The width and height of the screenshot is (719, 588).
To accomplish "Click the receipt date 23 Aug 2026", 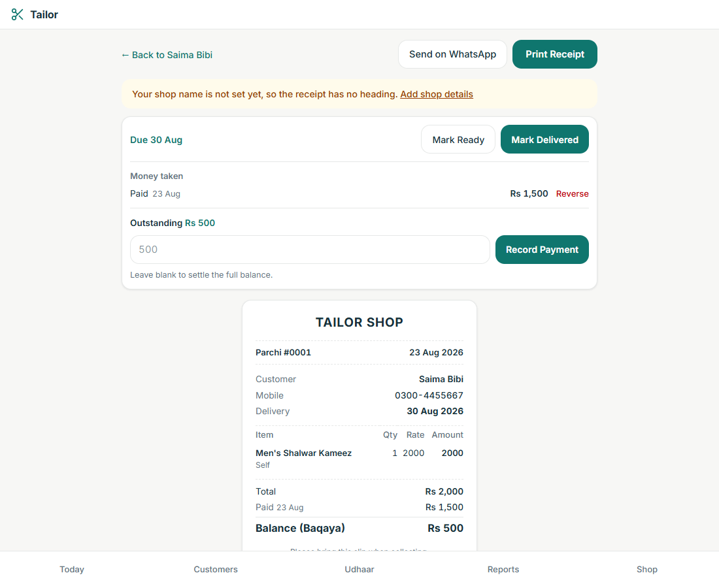I will pyautogui.click(x=436, y=352).
